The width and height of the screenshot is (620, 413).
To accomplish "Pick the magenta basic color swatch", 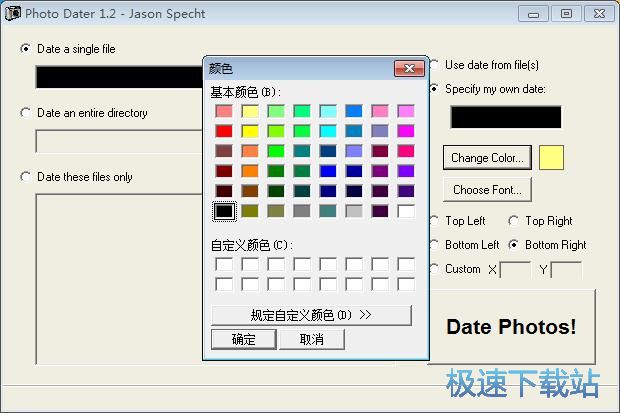I will click(405, 131).
